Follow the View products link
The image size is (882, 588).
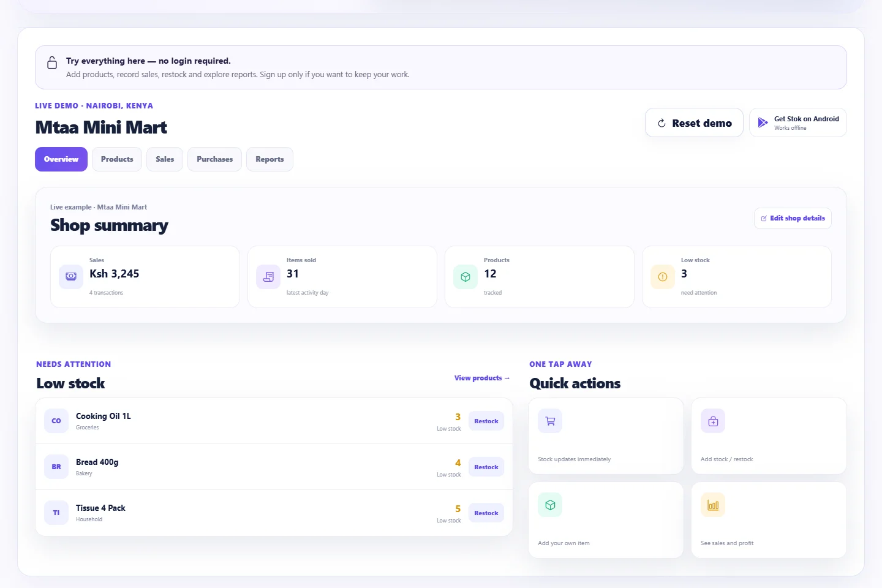(482, 378)
